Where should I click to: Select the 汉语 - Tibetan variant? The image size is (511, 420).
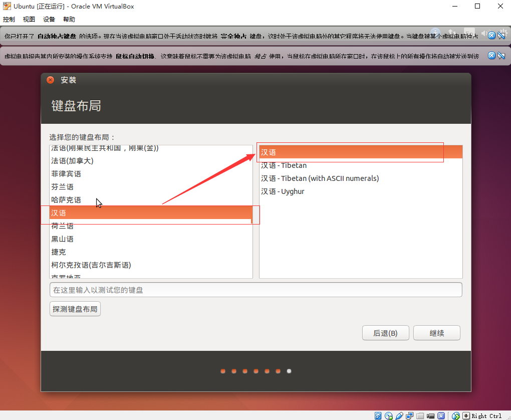(361, 165)
